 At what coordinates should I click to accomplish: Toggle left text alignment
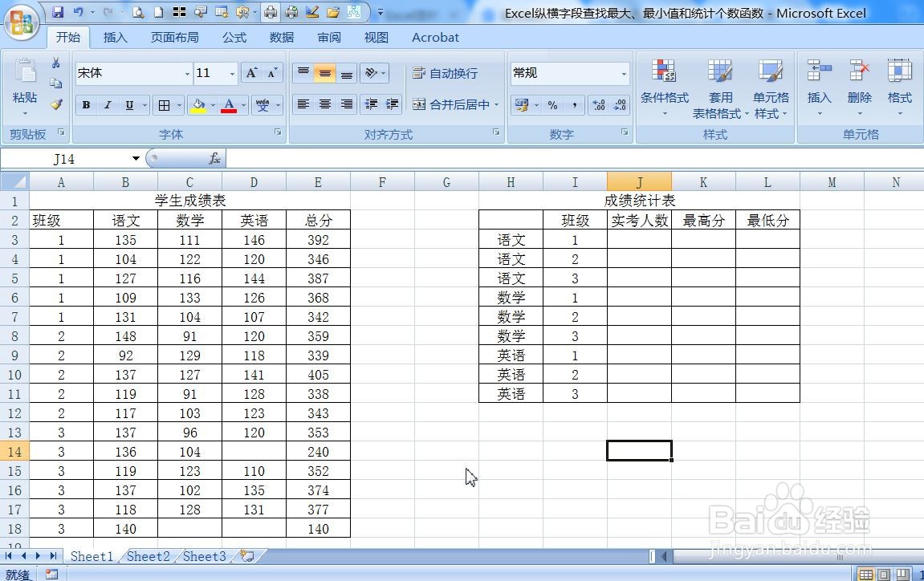coord(303,105)
